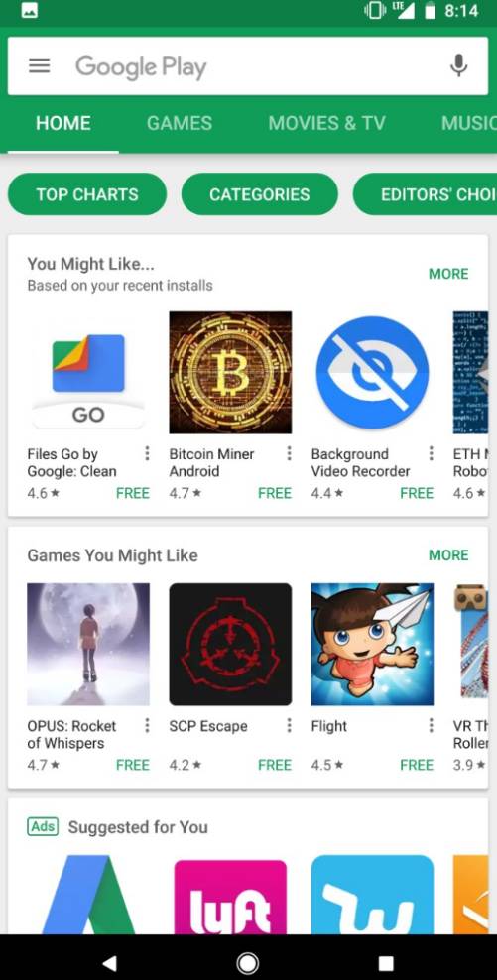Open the three-dot options for Flight

(x=431, y=726)
